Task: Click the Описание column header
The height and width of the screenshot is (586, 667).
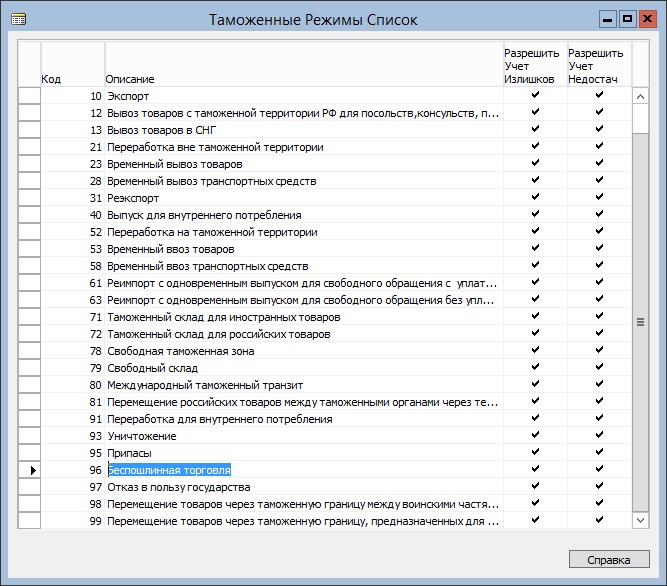Action: click(x=304, y=64)
